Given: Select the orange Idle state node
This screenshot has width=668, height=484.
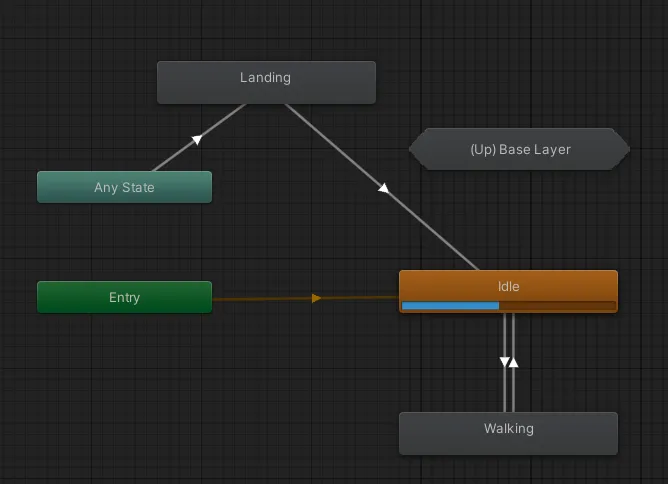Looking at the screenshot, I should pos(508,291).
